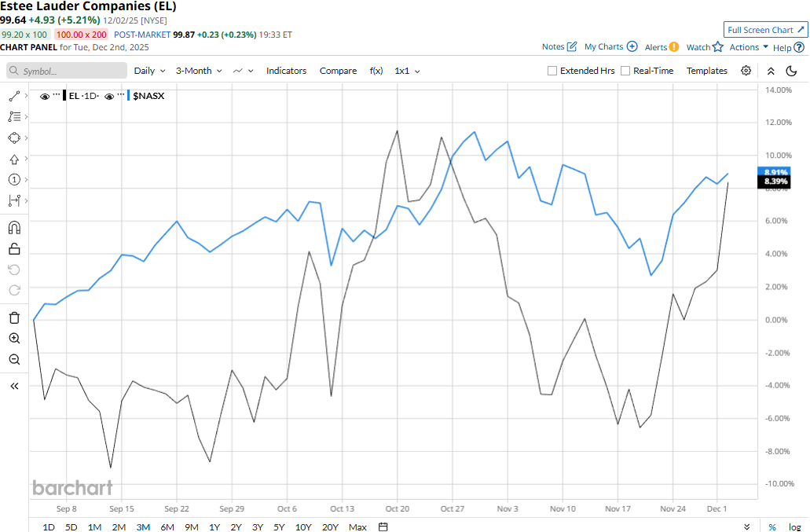Click the blue 8.91% price label
Screen dimensions: 810x532
773,172
